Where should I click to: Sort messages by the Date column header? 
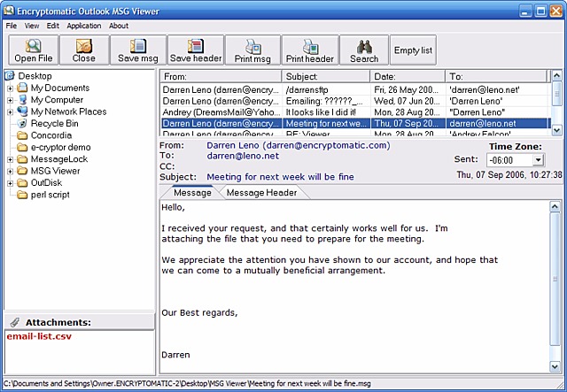[408, 76]
